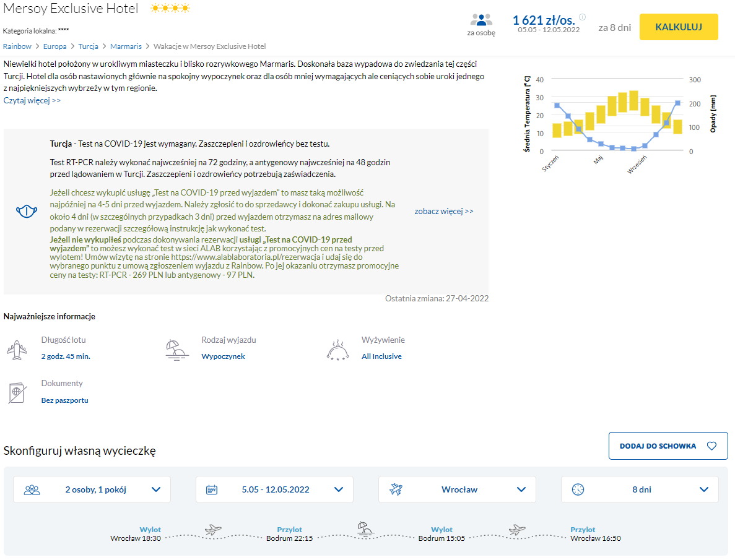Screen dimensions: 735x560
Task: Click the info icon next to price
Action: pyautogui.click(x=582, y=17)
